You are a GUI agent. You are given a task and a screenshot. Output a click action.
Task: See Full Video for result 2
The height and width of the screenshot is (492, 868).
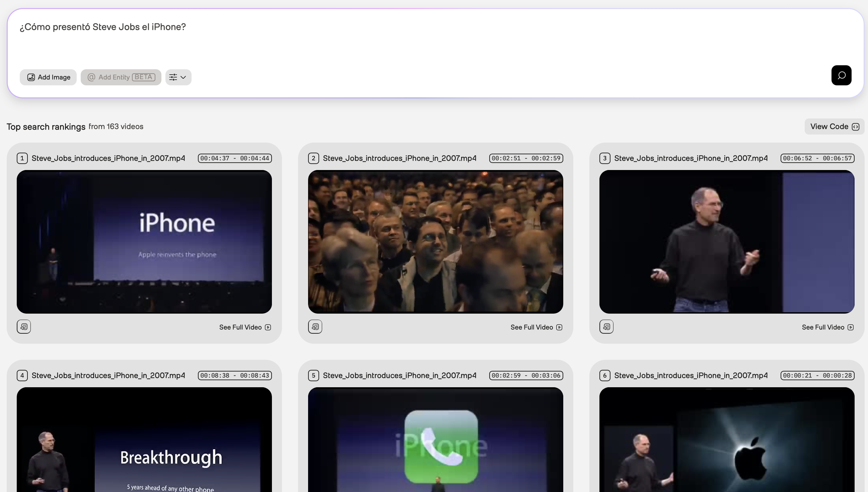click(x=536, y=327)
